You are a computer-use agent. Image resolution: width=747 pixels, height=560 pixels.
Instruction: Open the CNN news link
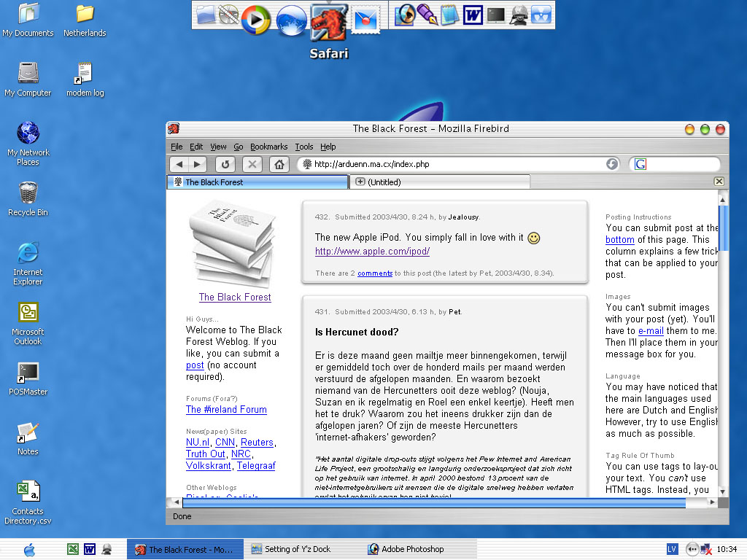pyautogui.click(x=225, y=443)
